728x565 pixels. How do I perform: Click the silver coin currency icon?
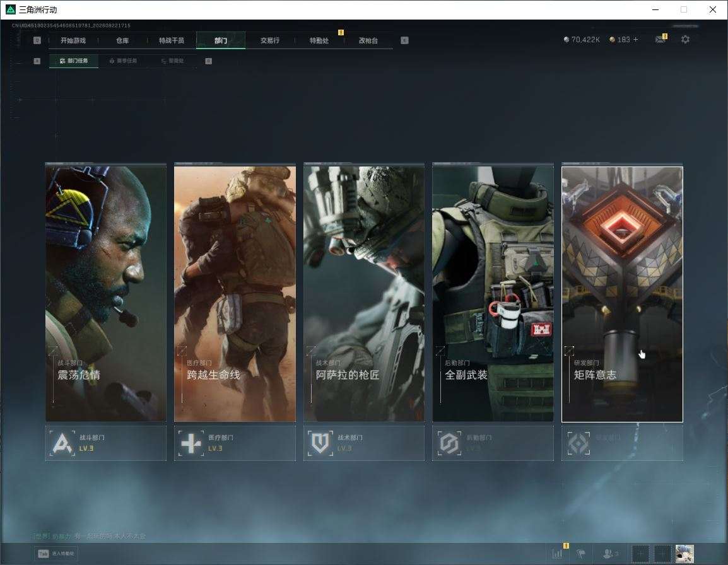[x=566, y=40]
